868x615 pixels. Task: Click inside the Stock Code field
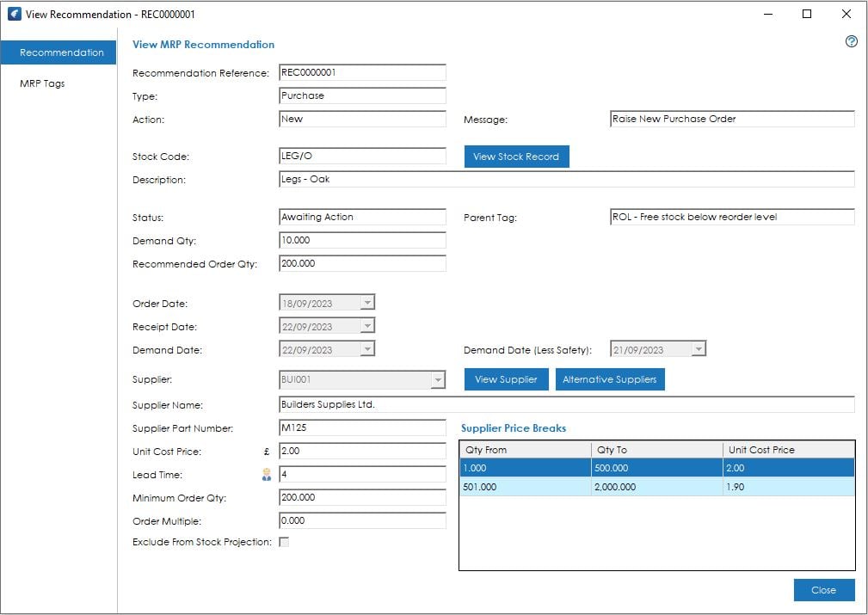tap(361, 156)
